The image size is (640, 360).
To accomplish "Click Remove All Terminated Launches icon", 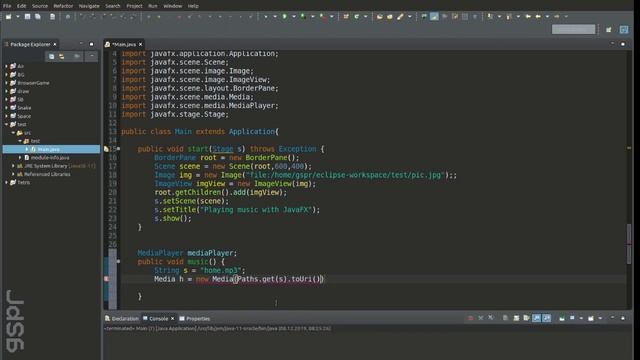I will click(x=491, y=318).
